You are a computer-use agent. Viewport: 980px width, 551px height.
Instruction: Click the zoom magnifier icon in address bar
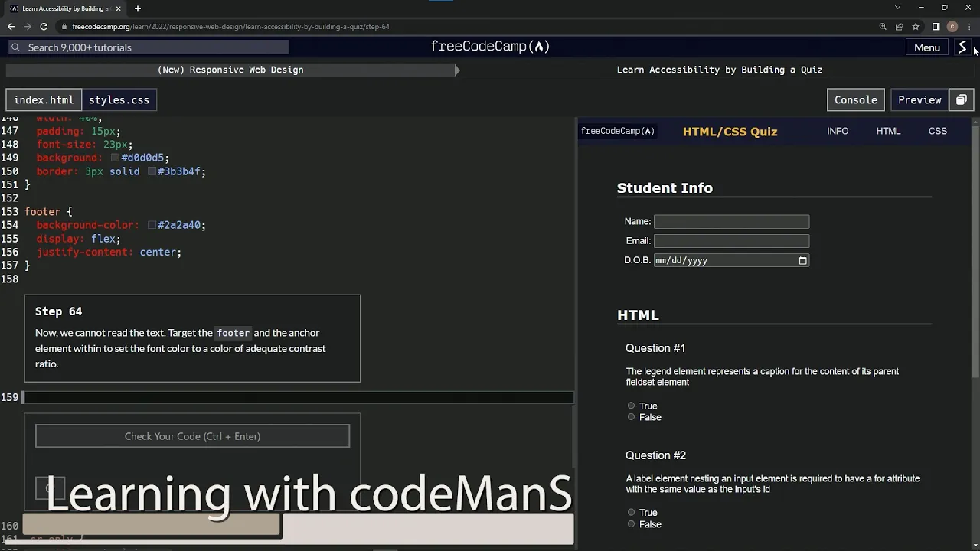pos(883,27)
